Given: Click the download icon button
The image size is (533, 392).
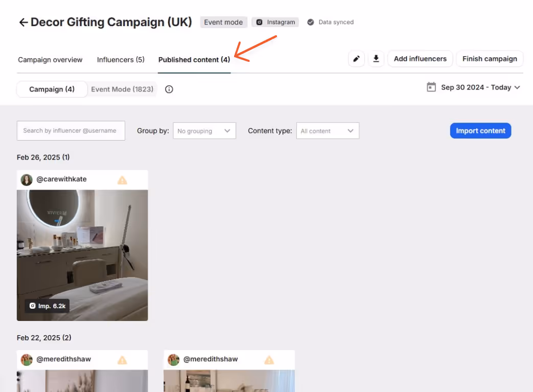Looking at the screenshot, I should (x=376, y=59).
